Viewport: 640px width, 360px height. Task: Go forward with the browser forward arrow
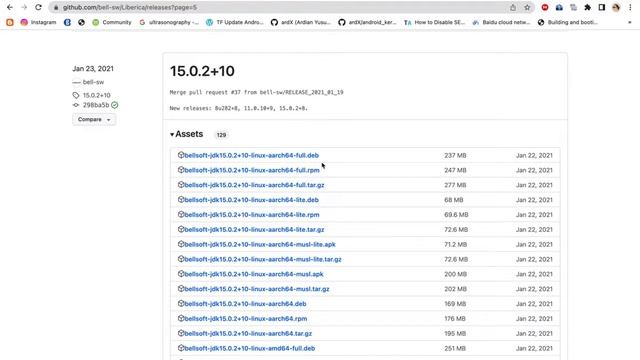pos(24,7)
